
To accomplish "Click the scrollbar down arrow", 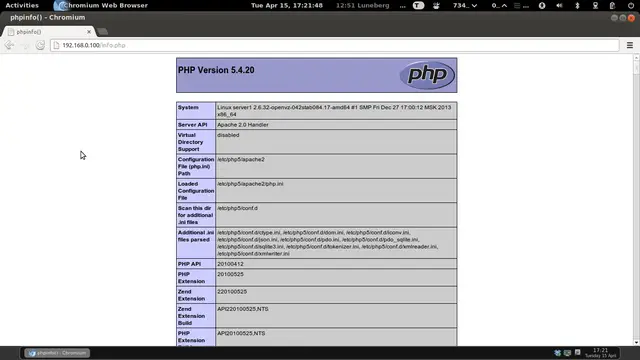I will 636,342.
